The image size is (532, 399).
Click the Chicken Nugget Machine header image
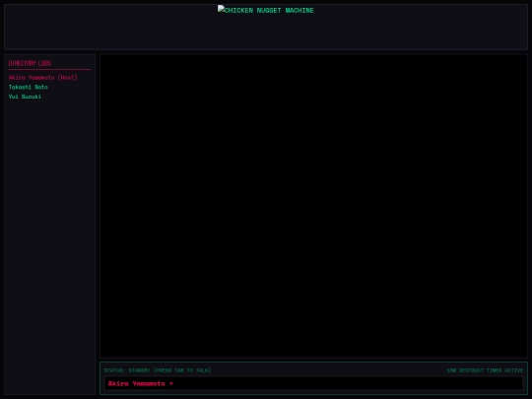click(x=266, y=10)
